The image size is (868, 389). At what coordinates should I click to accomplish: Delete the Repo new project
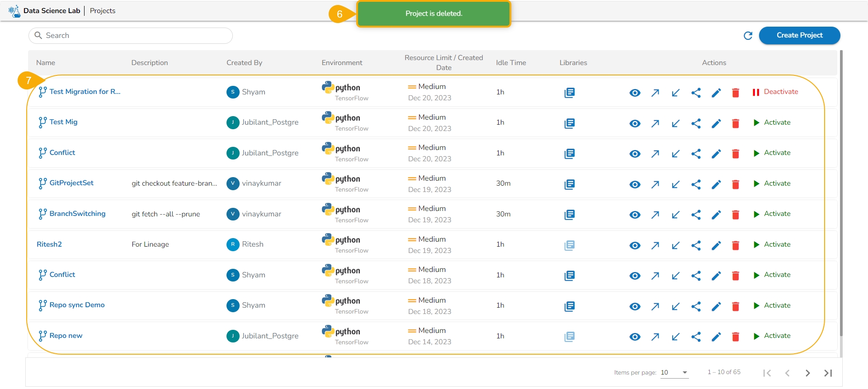(736, 337)
